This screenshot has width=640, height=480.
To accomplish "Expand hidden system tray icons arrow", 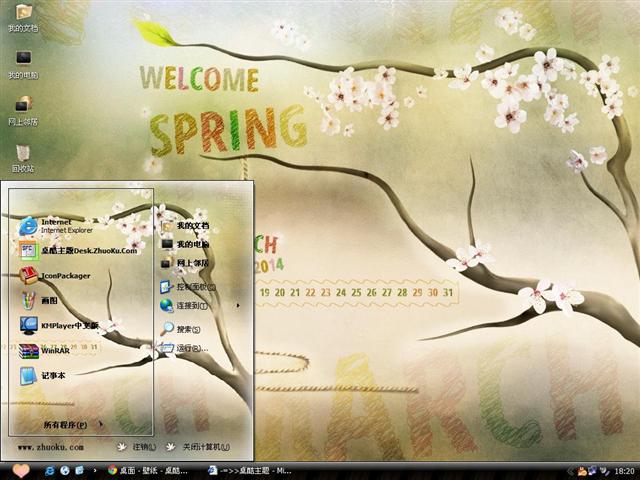I will click(571, 471).
